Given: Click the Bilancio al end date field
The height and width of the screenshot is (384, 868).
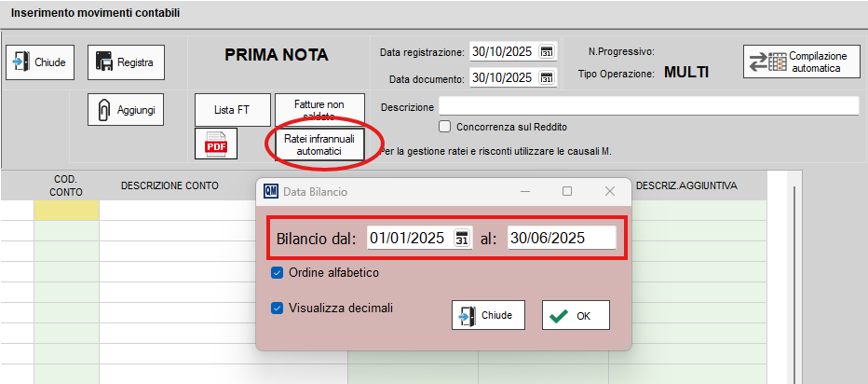Looking at the screenshot, I should coord(561,239).
